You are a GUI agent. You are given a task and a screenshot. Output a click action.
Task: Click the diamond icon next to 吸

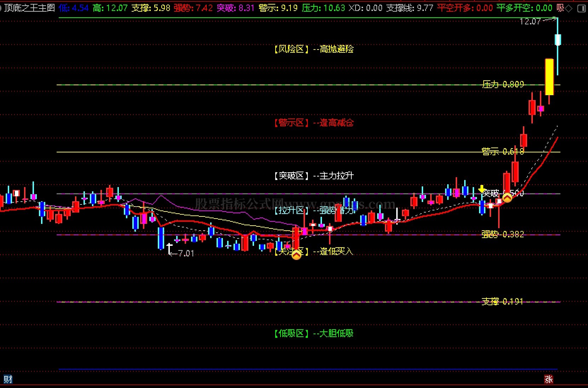pos(569,8)
